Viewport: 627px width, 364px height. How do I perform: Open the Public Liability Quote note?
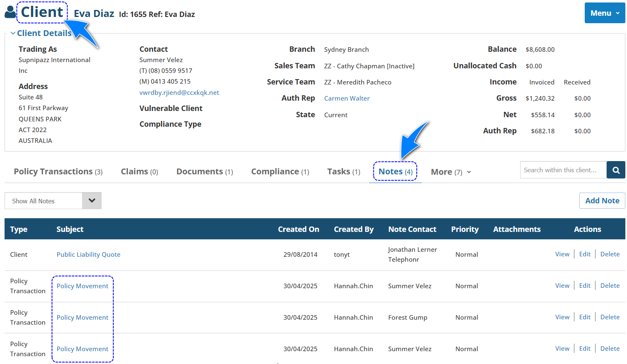click(x=88, y=255)
